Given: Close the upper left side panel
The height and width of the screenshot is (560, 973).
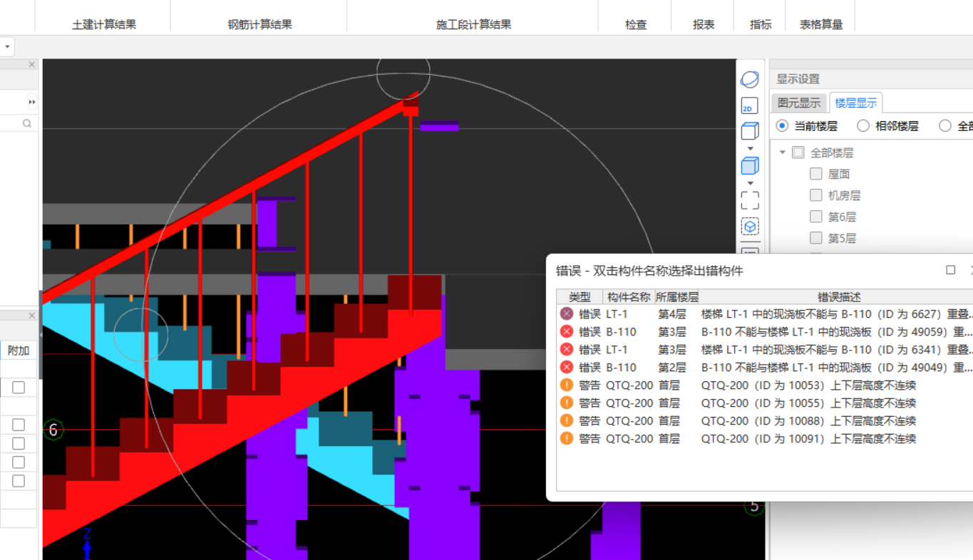Looking at the screenshot, I should click(x=32, y=64).
